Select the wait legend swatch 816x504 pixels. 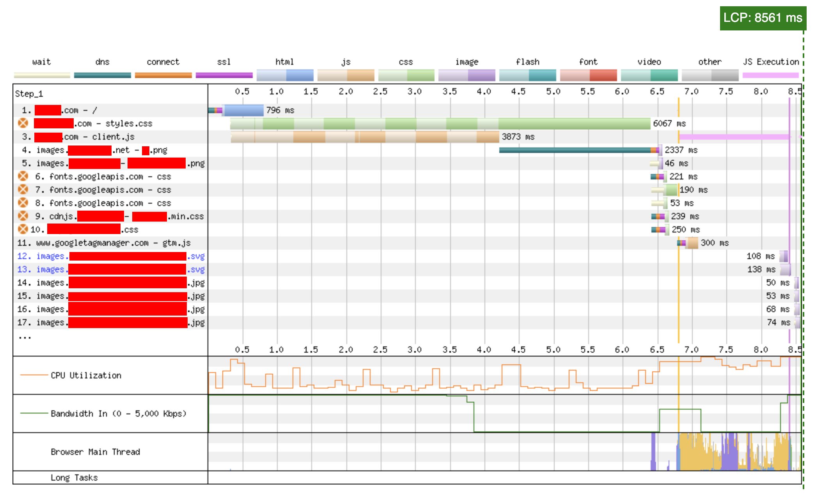click(x=41, y=74)
